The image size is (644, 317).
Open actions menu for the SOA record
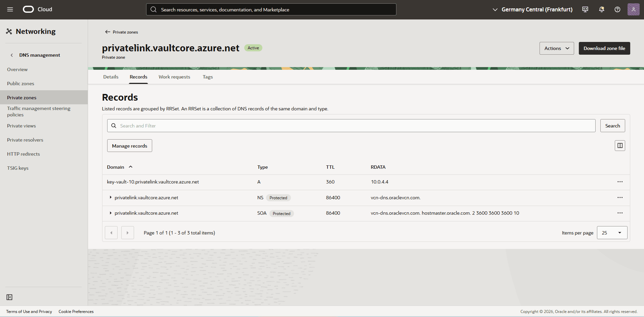[620, 213]
